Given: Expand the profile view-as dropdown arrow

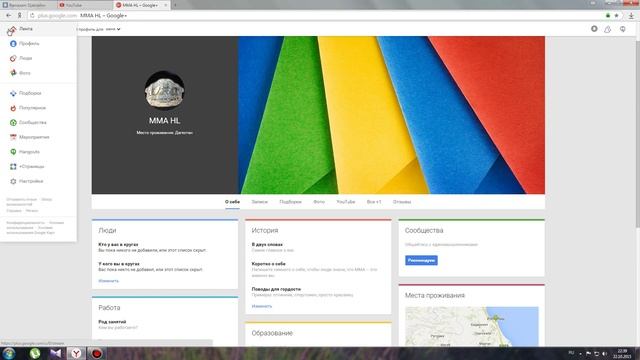Looking at the screenshot, I should [x=119, y=29].
